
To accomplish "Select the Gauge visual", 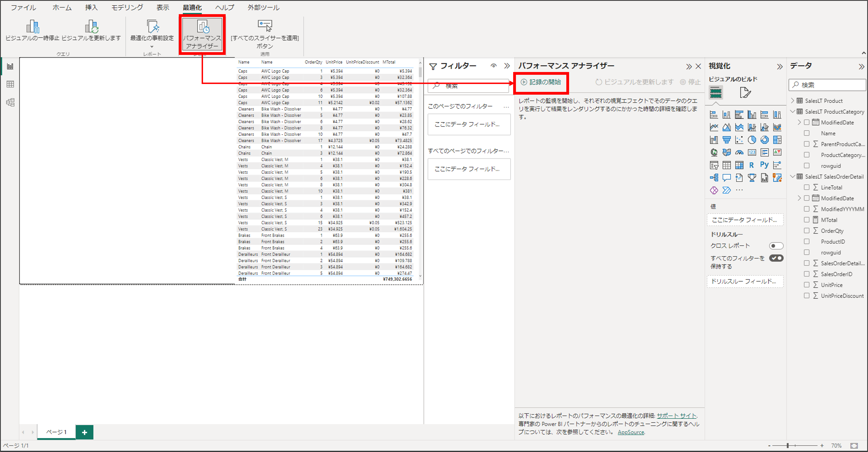I will 739,152.
